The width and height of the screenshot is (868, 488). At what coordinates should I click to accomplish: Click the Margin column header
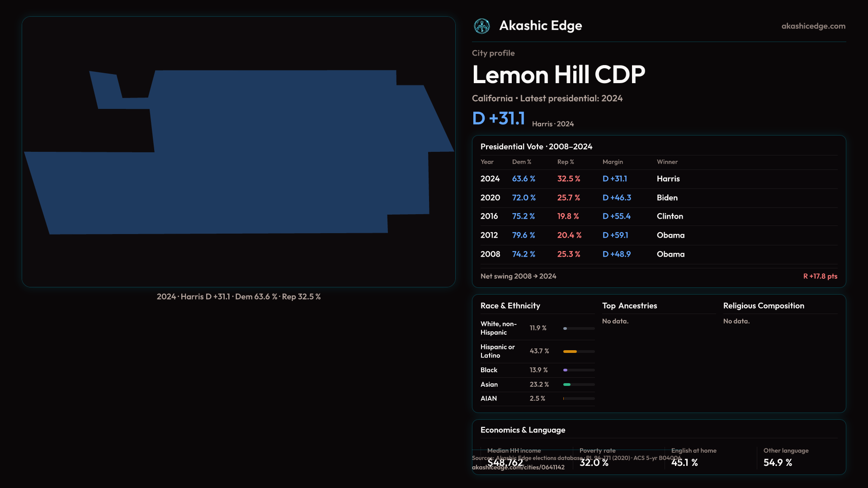(612, 162)
